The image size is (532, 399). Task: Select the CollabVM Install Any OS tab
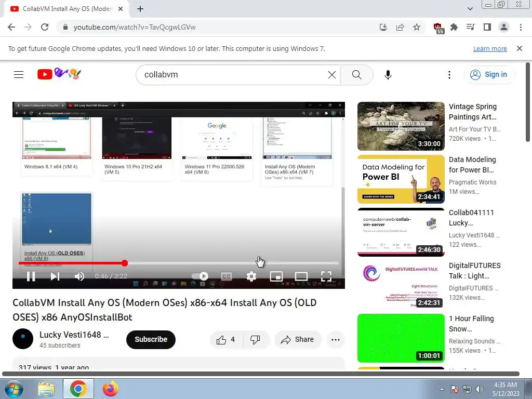coord(67,9)
